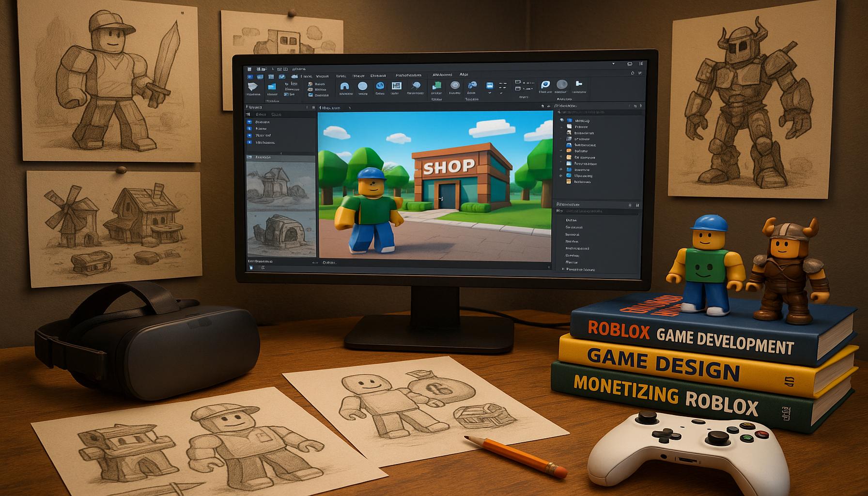Screen dimensions: 868x496
Task: Toggle the lower small box icon in ribbon's right group
Action: point(517,89)
